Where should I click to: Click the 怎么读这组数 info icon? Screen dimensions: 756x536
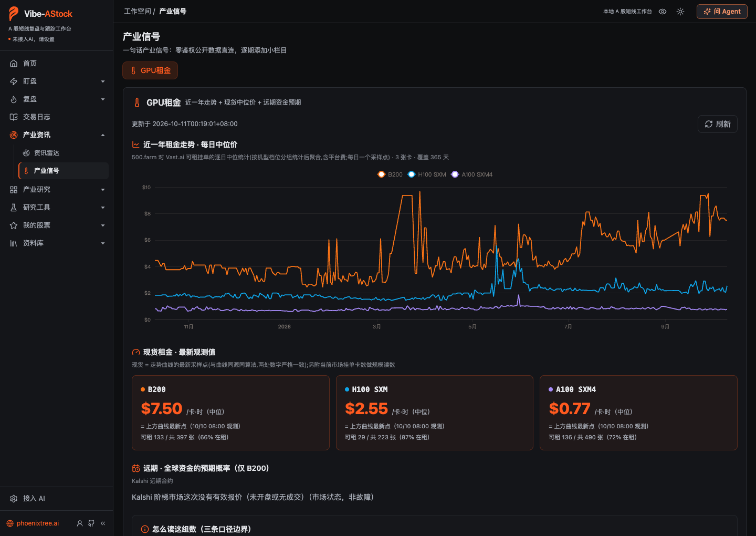tap(145, 529)
